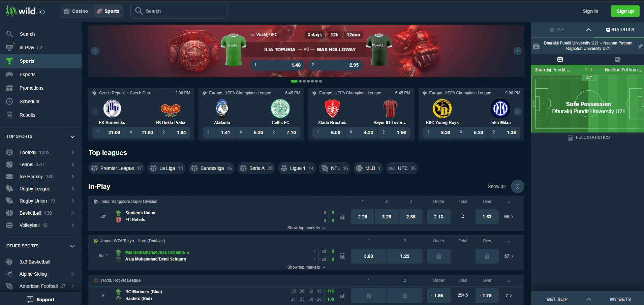Select the LIVE tab in widget
Image resolution: width=644 pixels, height=305 pixels.
pyautogui.click(x=557, y=30)
